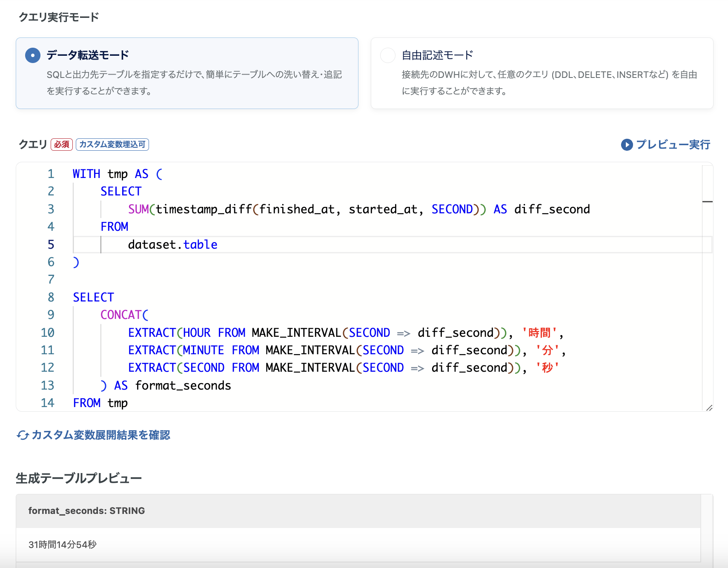This screenshot has height=568, width=728.
Task: Select the empty radio circle of 自由記述モード
Action: (x=388, y=55)
